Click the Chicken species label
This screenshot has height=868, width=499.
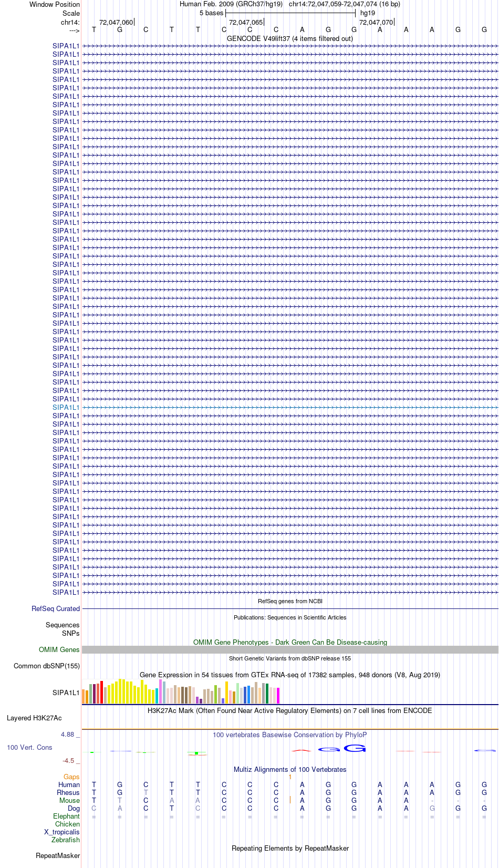(67, 824)
